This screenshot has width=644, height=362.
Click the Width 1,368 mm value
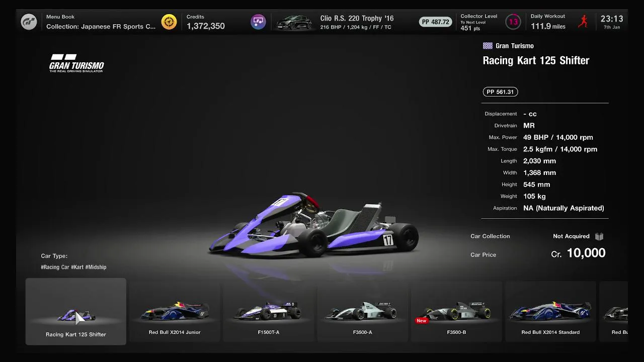539,173
